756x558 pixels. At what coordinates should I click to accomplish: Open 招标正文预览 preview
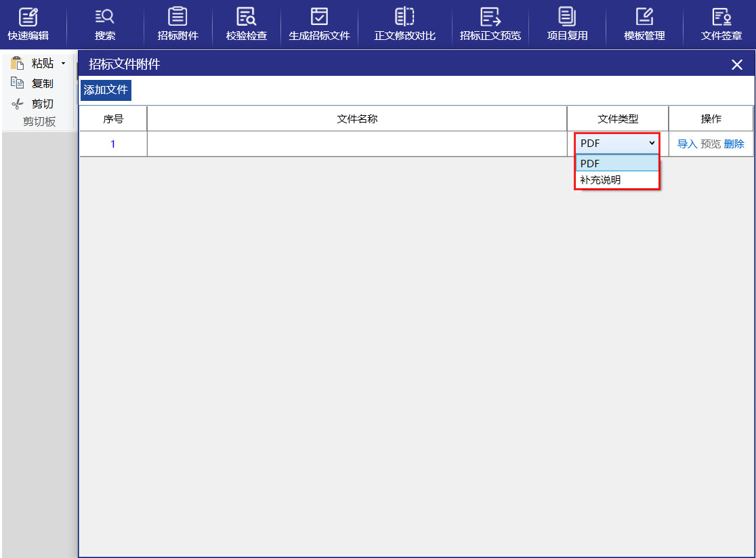[x=490, y=24]
